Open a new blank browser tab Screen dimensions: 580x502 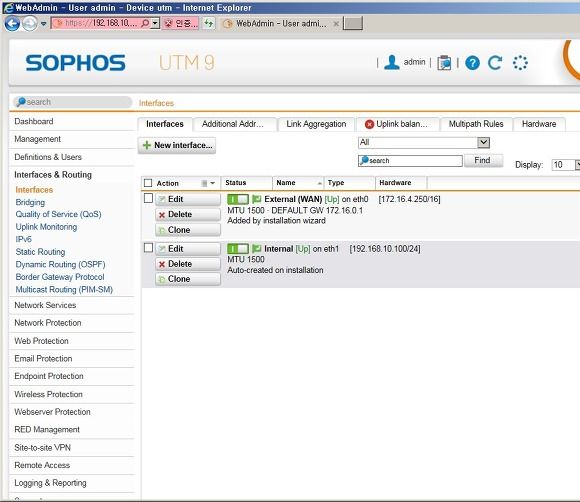click(353, 23)
